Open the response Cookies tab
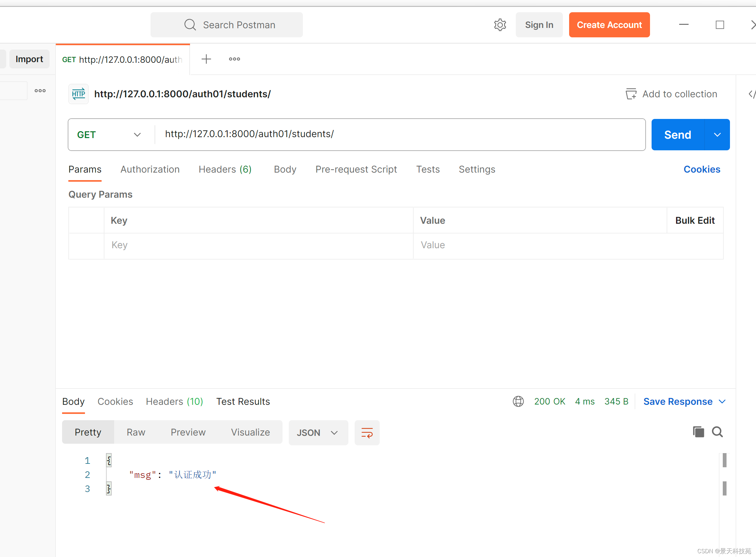 115,402
